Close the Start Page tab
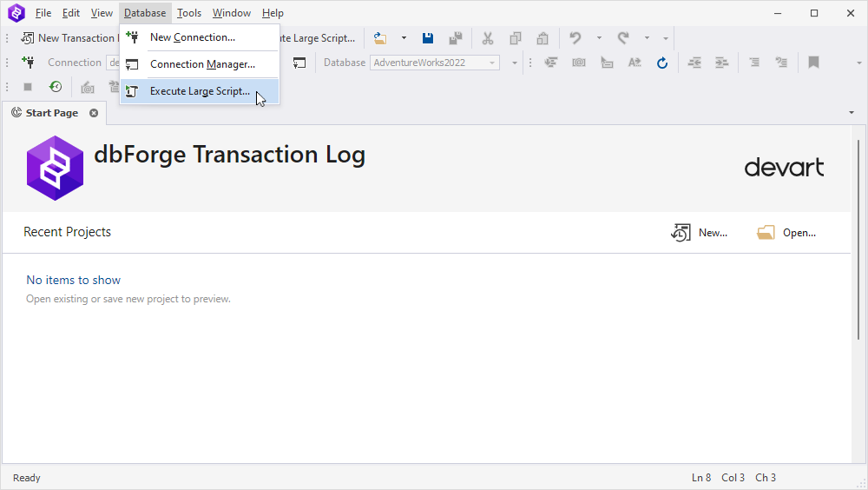Viewport: 868px width, 490px height. (x=94, y=113)
